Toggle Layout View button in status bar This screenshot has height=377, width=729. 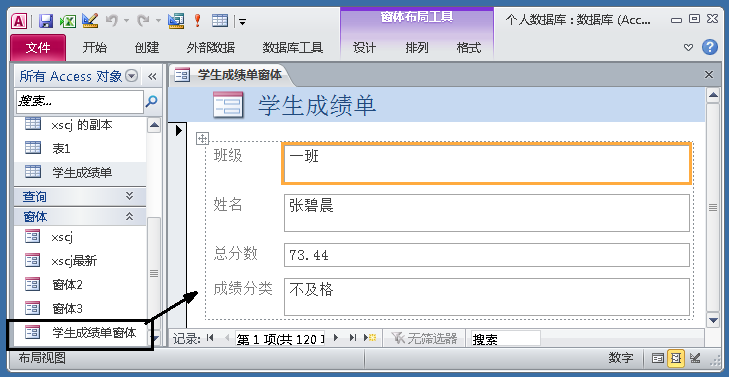tap(676, 358)
